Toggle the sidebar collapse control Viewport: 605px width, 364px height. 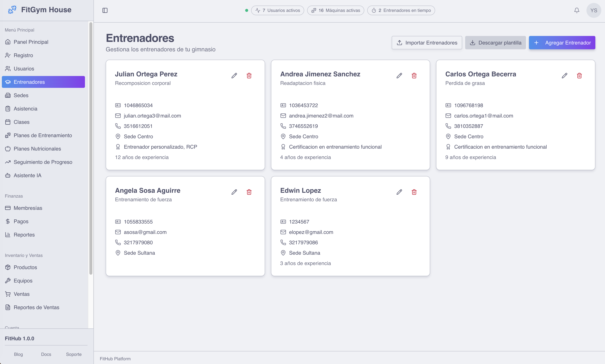pyautogui.click(x=105, y=10)
